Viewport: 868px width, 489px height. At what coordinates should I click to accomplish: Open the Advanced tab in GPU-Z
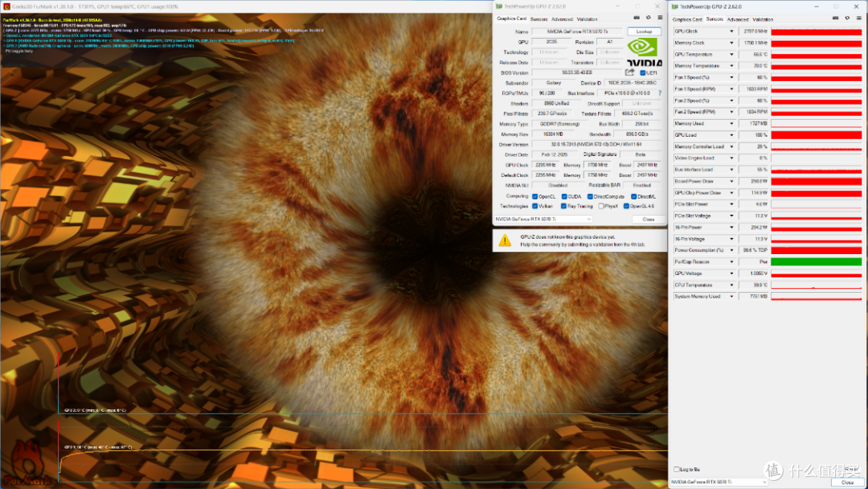click(561, 19)
